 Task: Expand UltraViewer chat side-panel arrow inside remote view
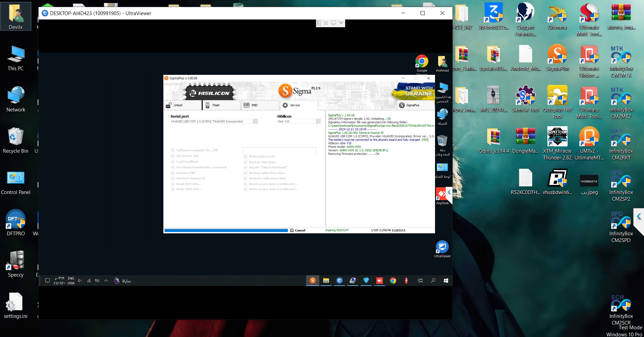tap(449, 192)
